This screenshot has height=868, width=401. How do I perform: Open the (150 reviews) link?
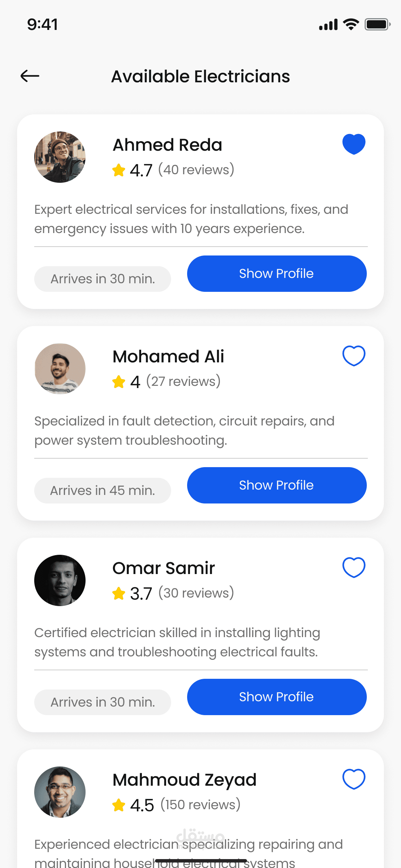point(200,805)
